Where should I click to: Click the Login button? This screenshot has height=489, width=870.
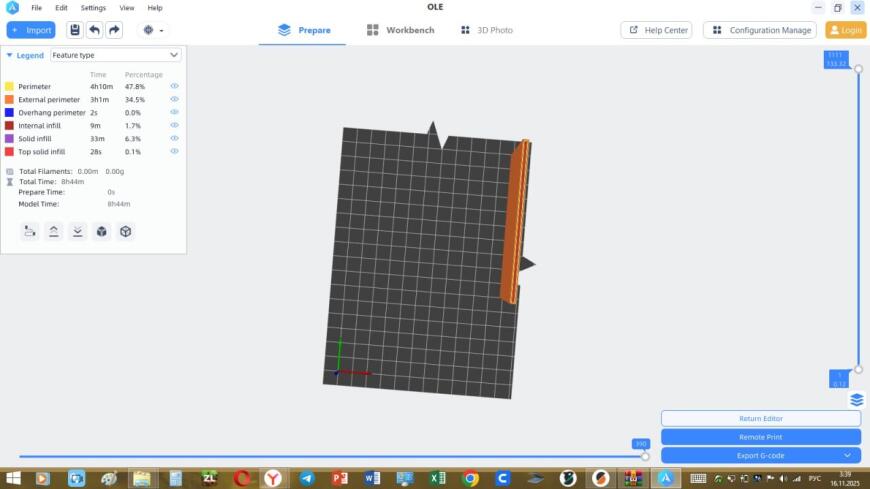click(x=846, y=30)
